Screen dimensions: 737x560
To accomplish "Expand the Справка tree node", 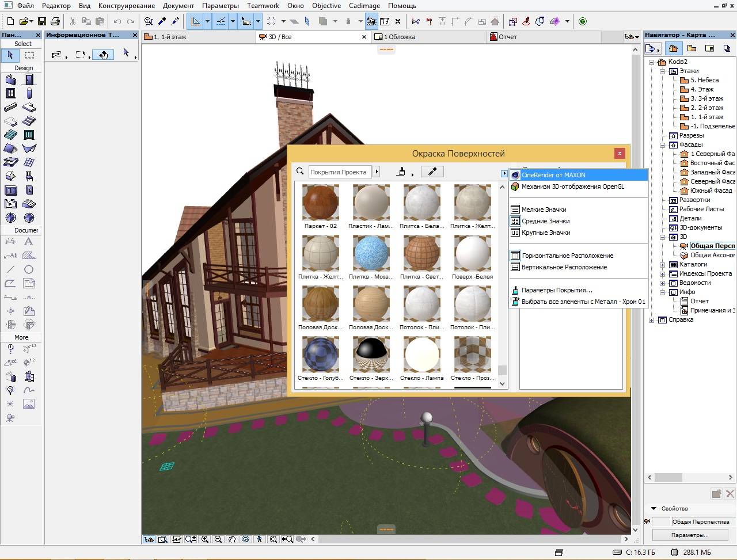I will (652, 320).
